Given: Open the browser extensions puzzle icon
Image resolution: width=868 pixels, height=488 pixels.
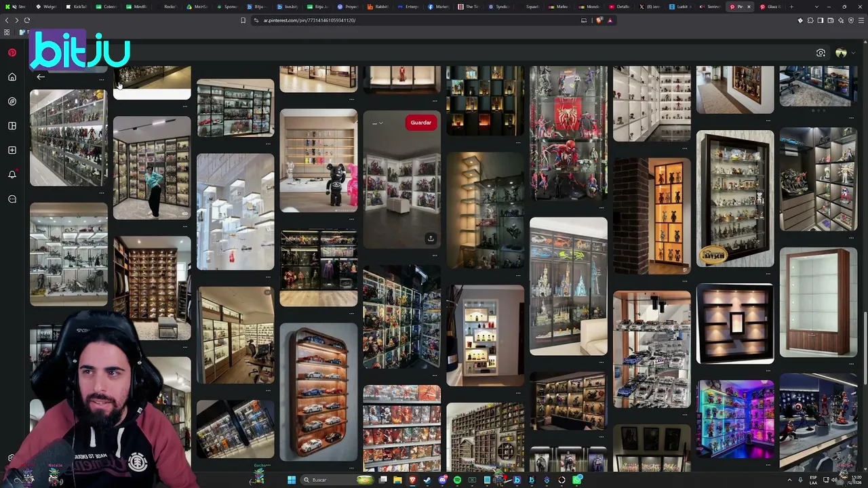Looking at the screenshot, I should pyautogui.click(x=810, y=20).
